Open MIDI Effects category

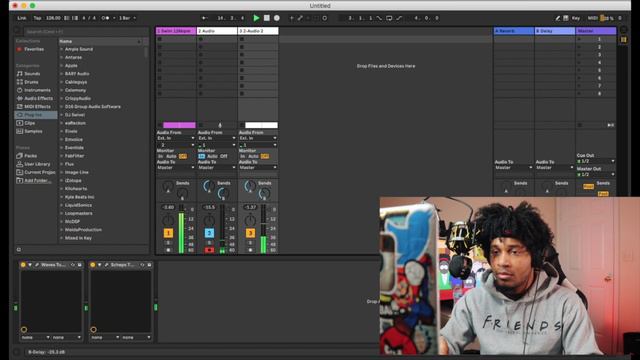tap(37, 107)
